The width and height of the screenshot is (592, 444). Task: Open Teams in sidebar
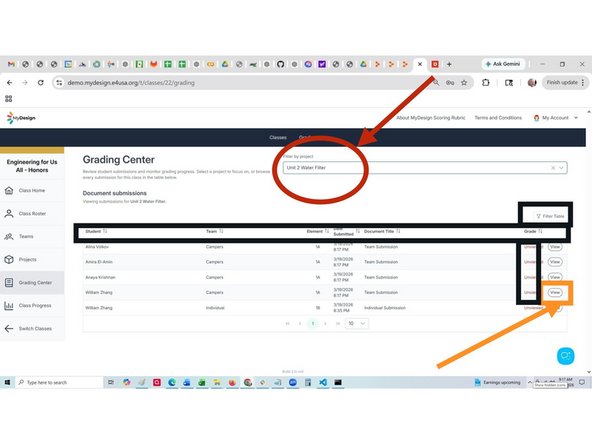tap(32, 237)
